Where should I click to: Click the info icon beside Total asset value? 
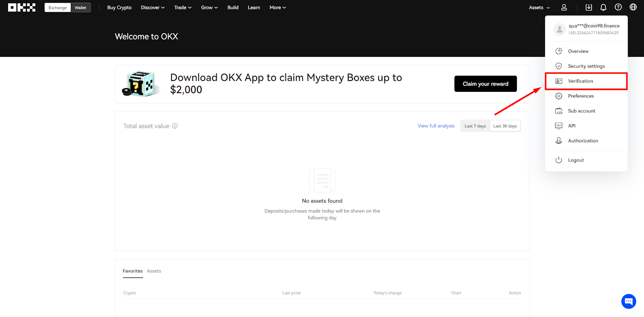pyautogui.click(x=175, y=126)
